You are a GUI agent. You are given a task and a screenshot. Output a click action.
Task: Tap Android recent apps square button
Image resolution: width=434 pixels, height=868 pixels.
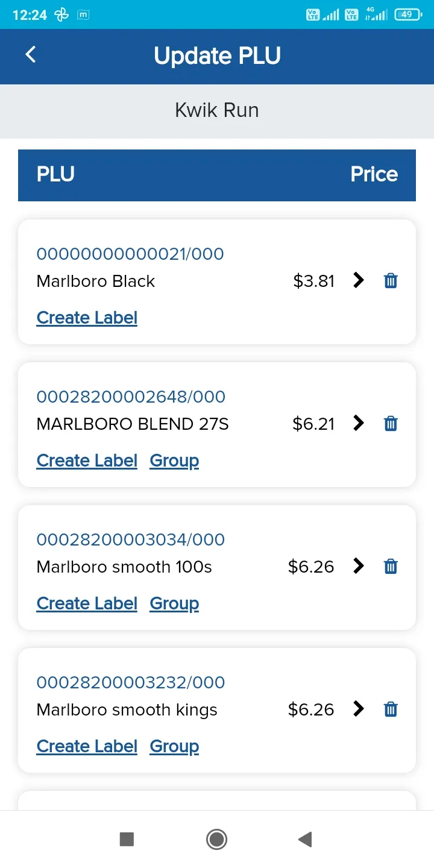[127, 839]
